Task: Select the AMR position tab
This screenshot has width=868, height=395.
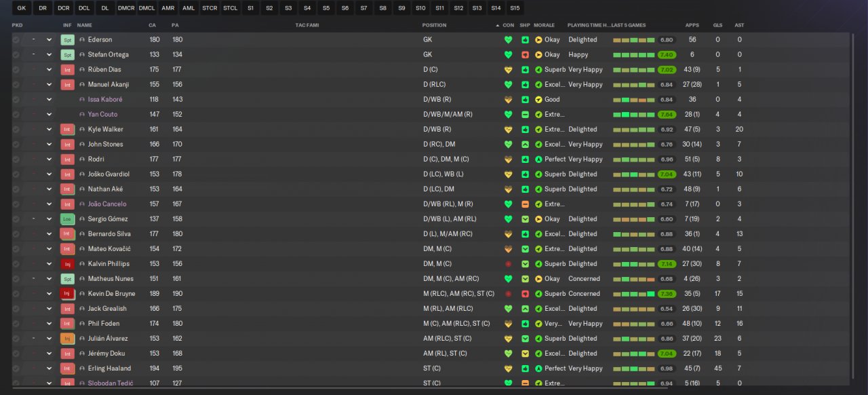Action: coord(167,8)
